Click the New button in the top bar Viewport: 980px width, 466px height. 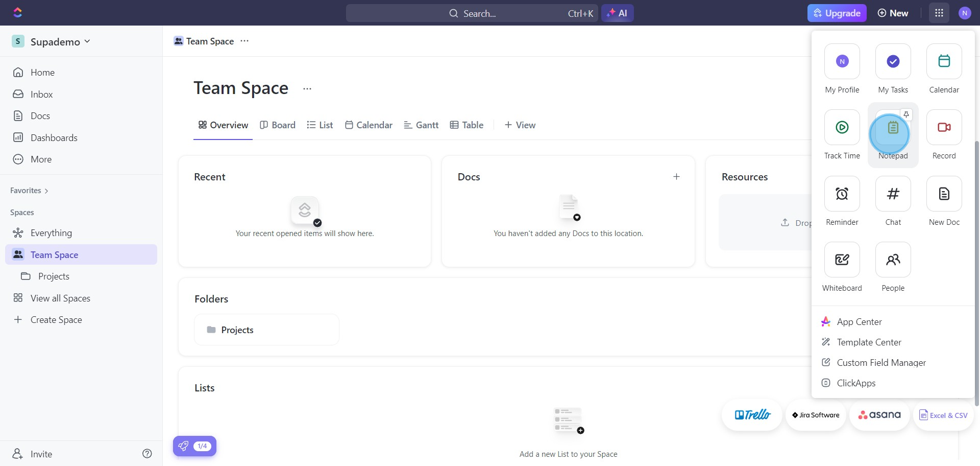893,13
